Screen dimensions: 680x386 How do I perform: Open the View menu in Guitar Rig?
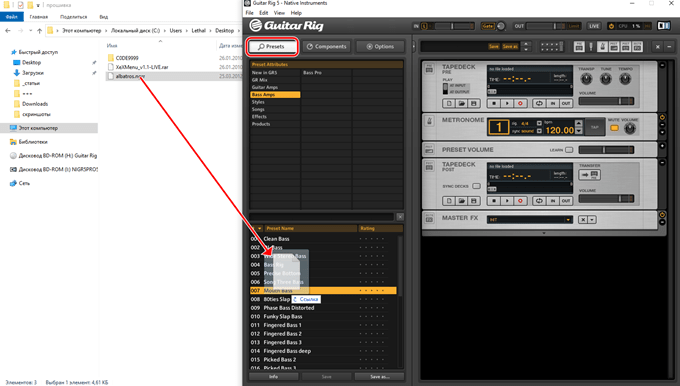tap(279, 13)
